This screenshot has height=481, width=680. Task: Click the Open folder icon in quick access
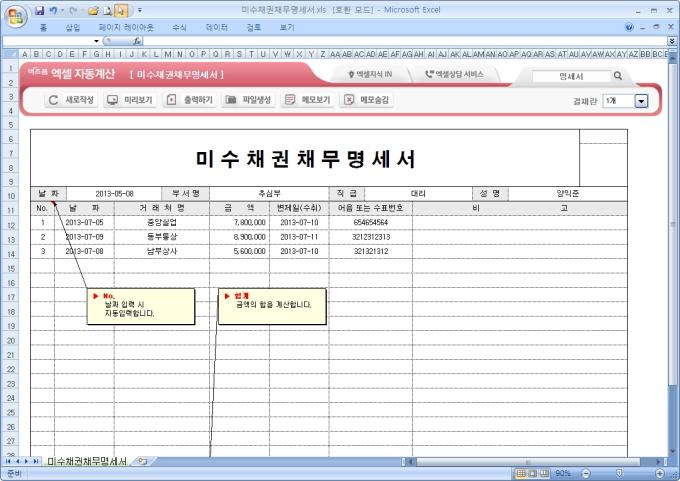coord(93,10)
